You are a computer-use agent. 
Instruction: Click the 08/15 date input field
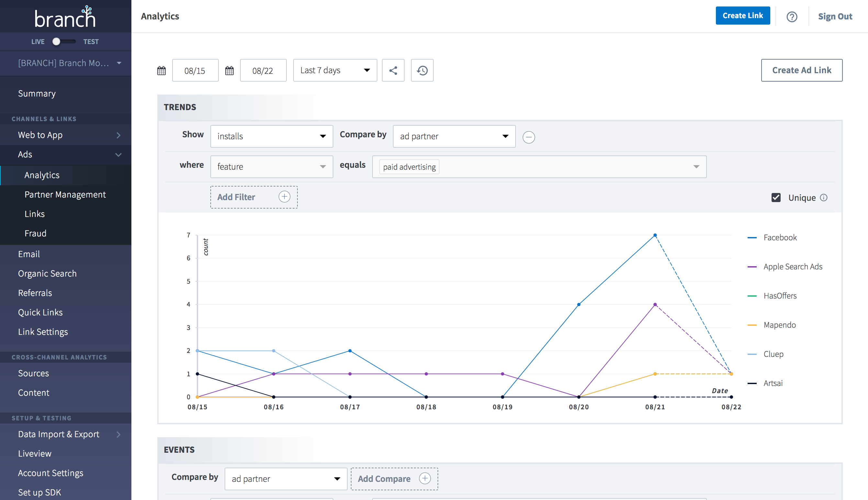[195, 70]
